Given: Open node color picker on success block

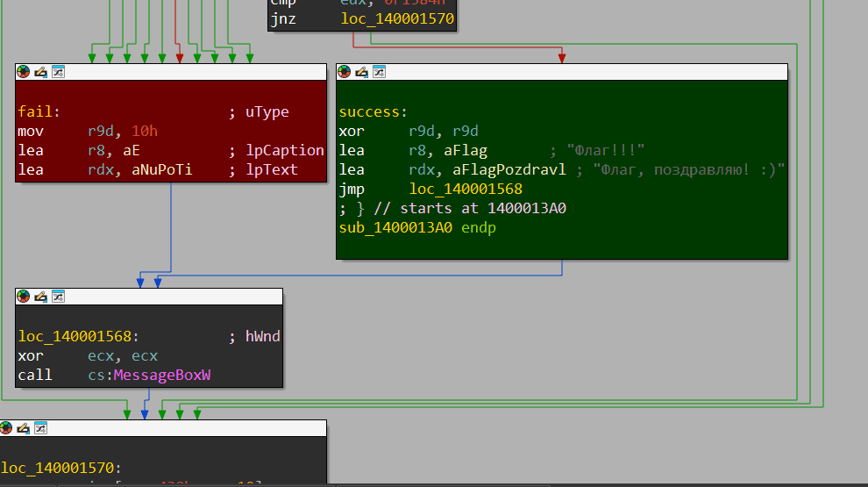Looking at the screenshot, I should click(x=345, y=72).
